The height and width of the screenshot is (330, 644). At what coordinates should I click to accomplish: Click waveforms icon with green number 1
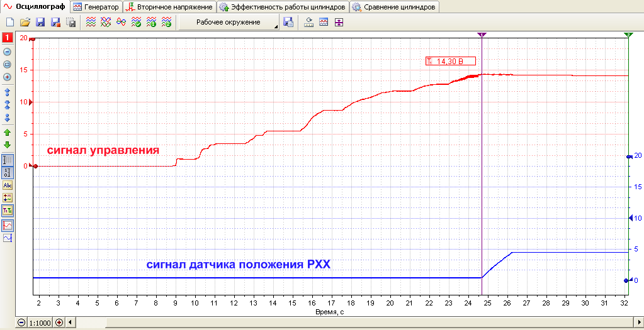[151, 23]
